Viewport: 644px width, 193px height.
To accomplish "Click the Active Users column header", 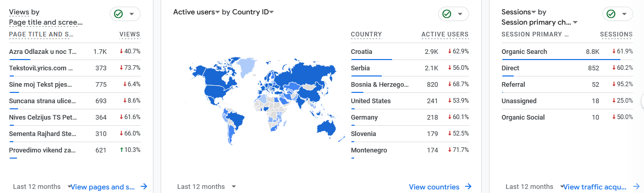I will click(445, 34).
